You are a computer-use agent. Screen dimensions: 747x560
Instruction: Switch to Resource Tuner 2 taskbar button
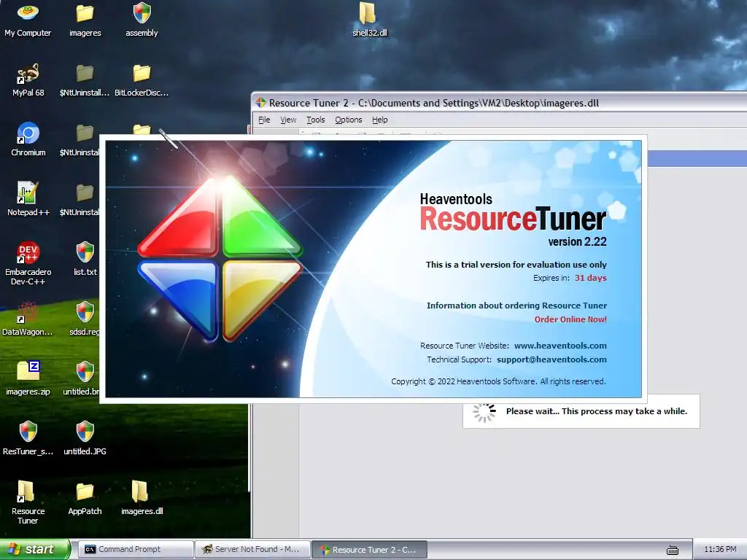[x=369, y=550]
